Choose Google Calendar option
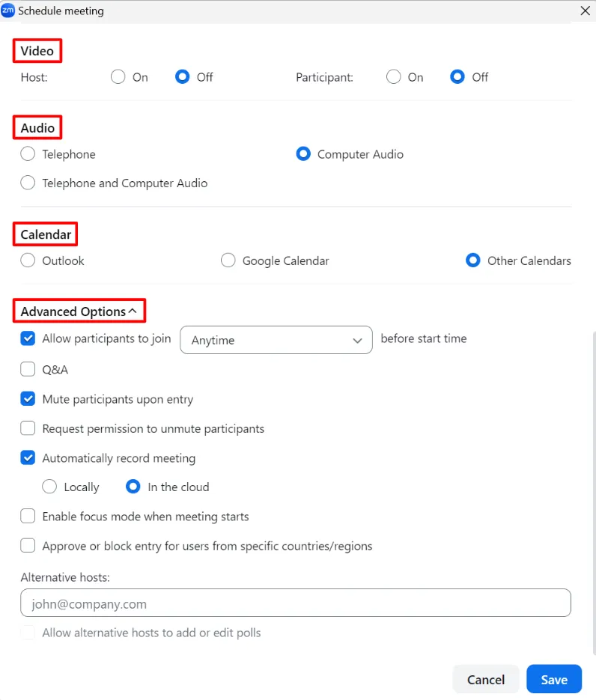This screenshot has width=596, height=700. pyautogui.click(x=228, y=261)
